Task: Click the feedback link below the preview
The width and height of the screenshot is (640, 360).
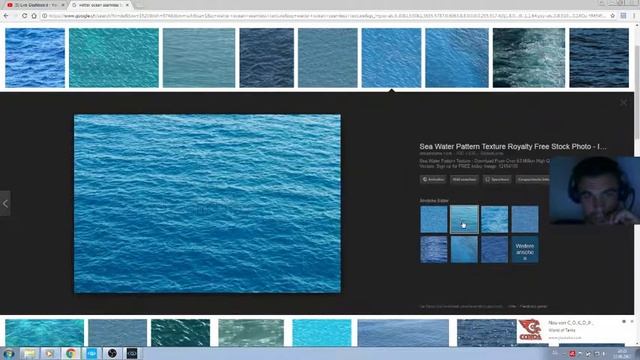Action: tap(533, 306)
